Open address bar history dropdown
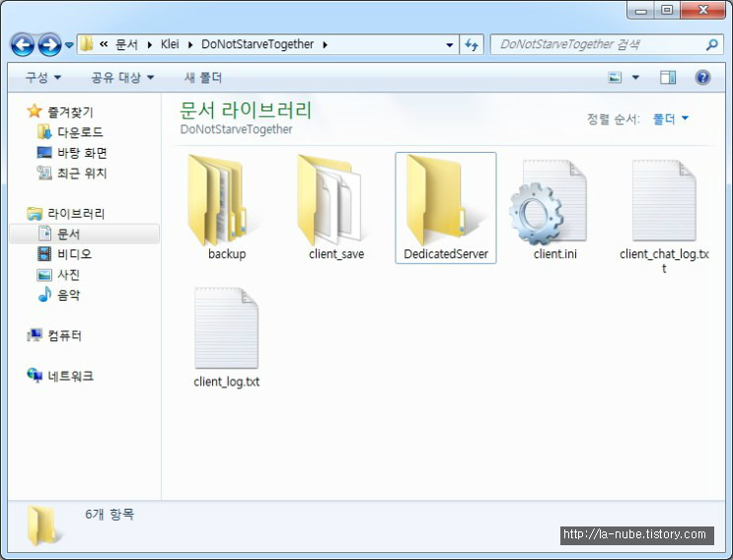The image size is (733, 560). (x=449, y=44)
